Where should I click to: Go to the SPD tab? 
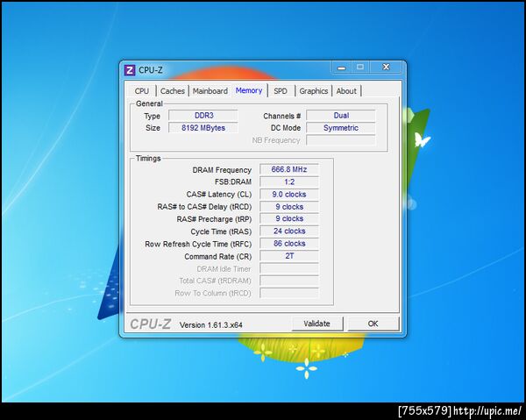click(281, 91)
